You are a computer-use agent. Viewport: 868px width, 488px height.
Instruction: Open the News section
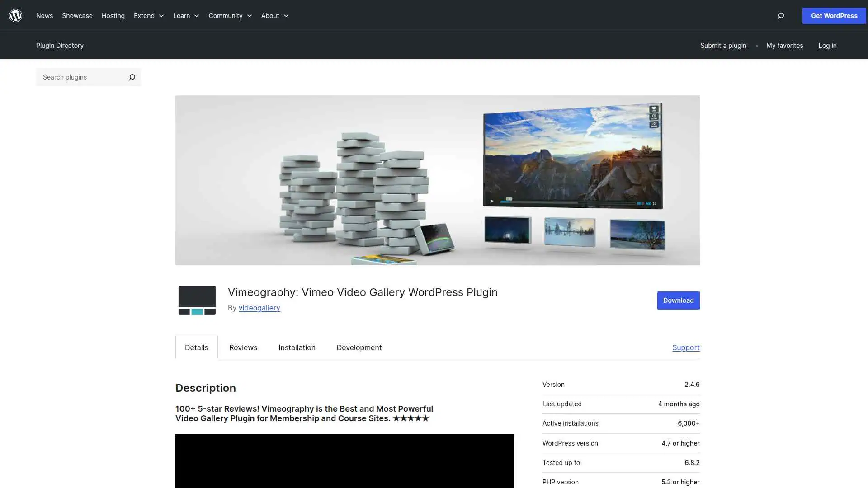tap(44, 15)
